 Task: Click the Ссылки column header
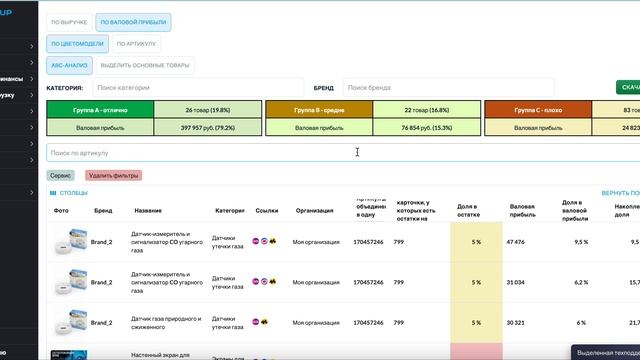click(x=267, y=211)
